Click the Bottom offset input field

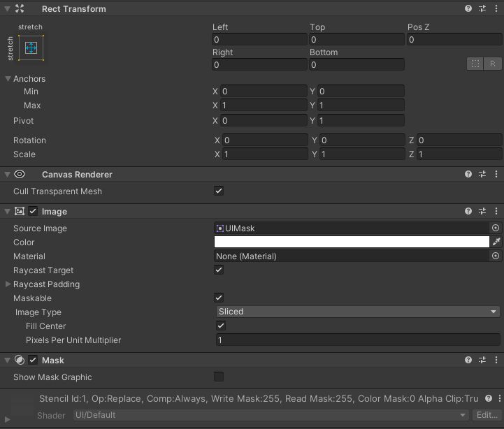357,64
